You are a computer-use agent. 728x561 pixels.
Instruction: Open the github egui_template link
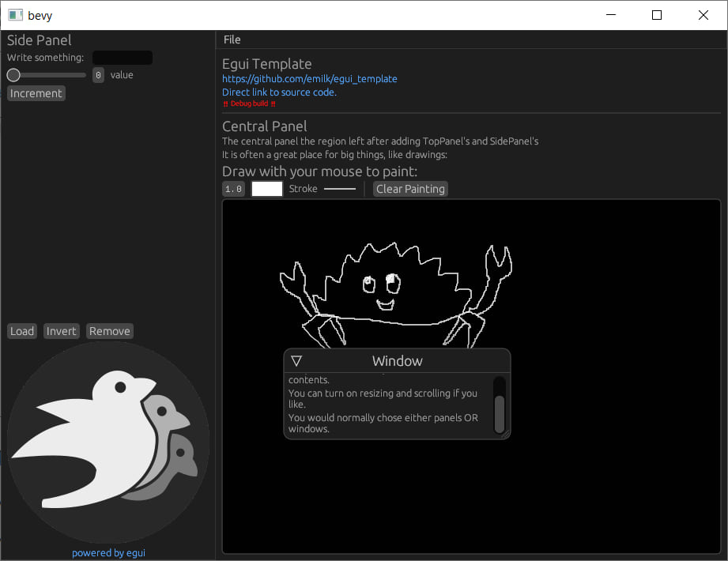[x=310, y=79]
